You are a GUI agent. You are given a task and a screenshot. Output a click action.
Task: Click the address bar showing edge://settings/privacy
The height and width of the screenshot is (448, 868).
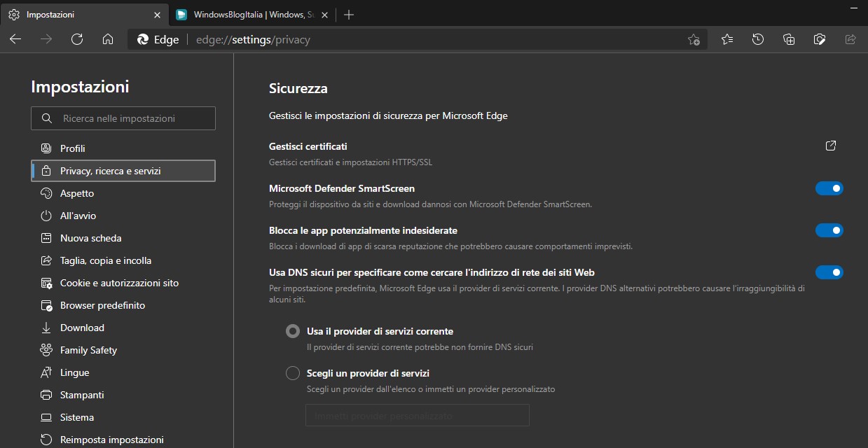418,39
